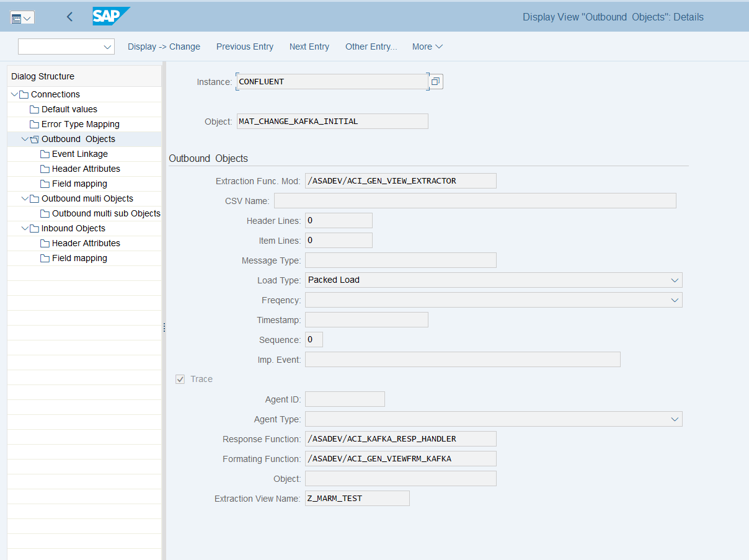The height and width of the screenshot is (560, 749).
Task: Click the open Outbound Objects folder icon
Action: 35,139
